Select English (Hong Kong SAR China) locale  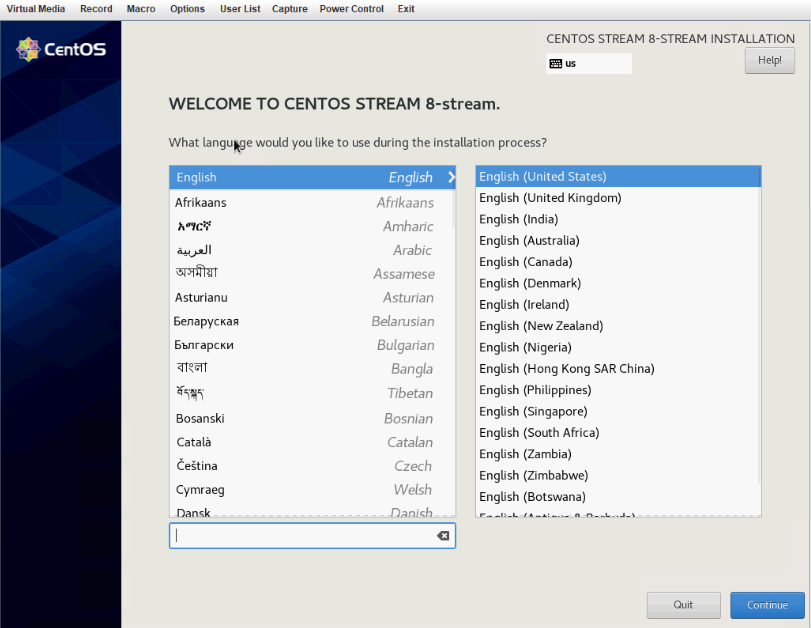click(618, 368)
